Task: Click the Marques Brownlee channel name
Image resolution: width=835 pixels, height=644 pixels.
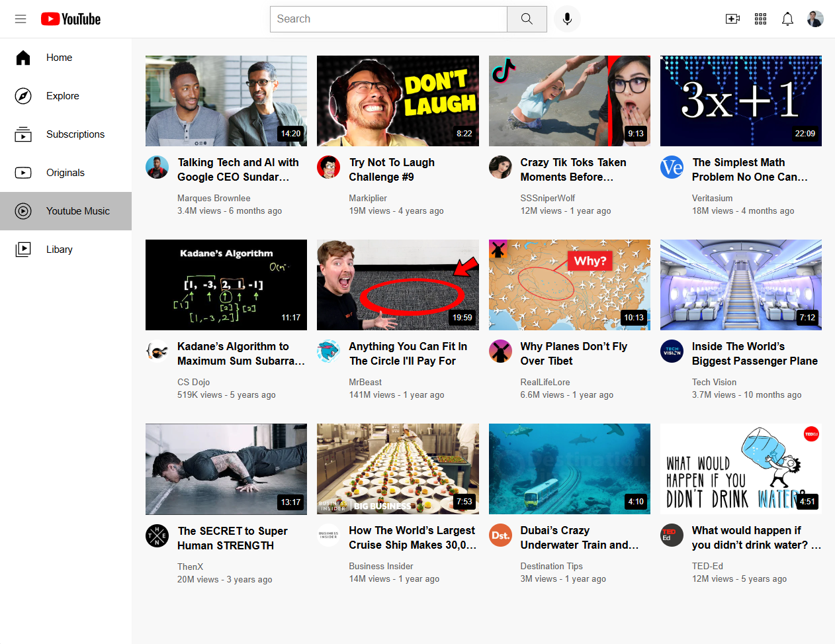Action: coord(214,198)
